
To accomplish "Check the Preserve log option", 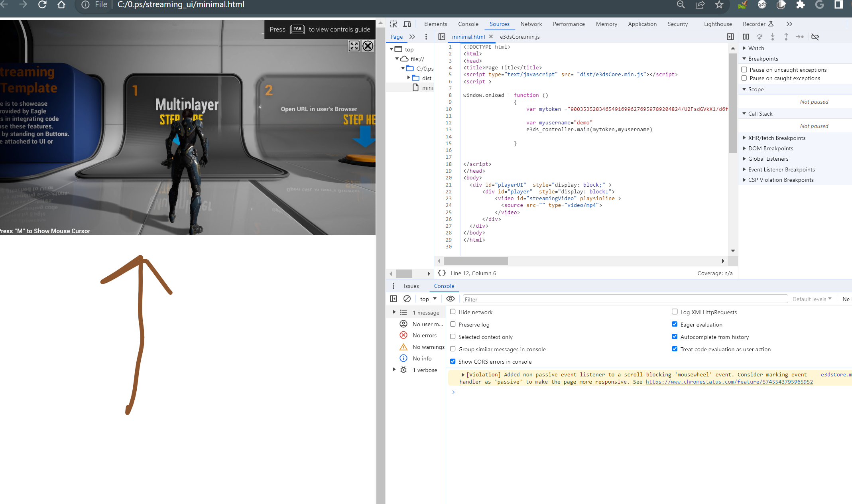I will coord(453,324).
